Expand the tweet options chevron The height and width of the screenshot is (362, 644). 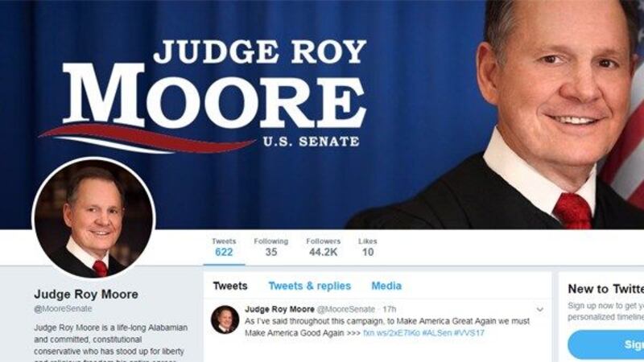540,310
